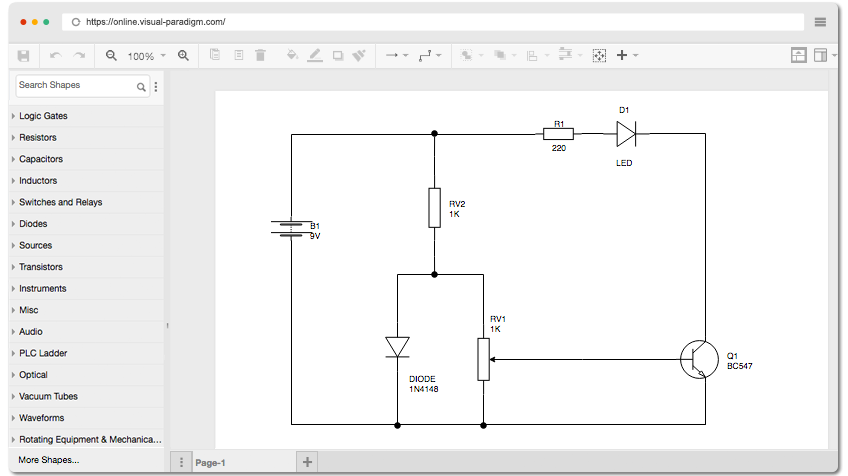Open the browser hamburger menu
This screenshot has width=848, height=476.
pos(820,22)
